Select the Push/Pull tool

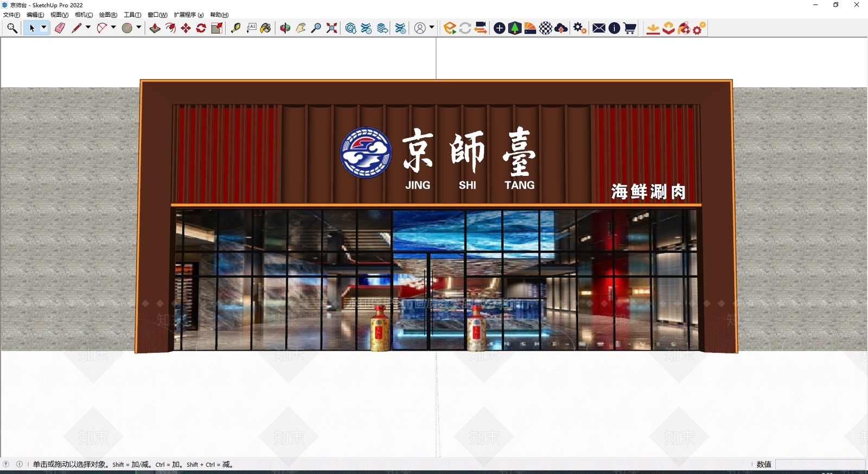155,28
